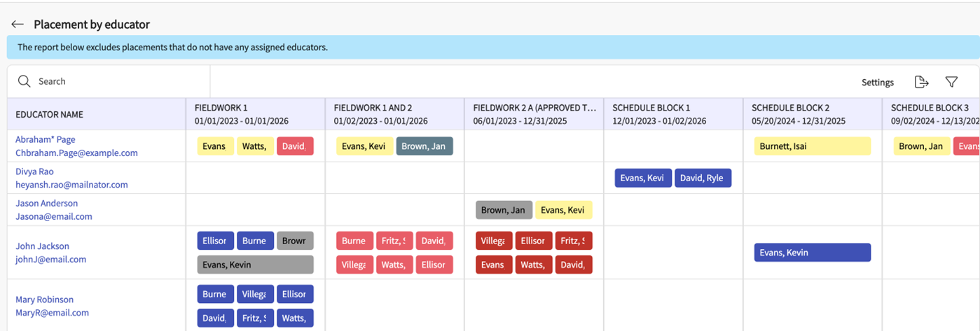Click Jason Anderson educator name
The image size is (980, 331).
click(x=46, y=203)
